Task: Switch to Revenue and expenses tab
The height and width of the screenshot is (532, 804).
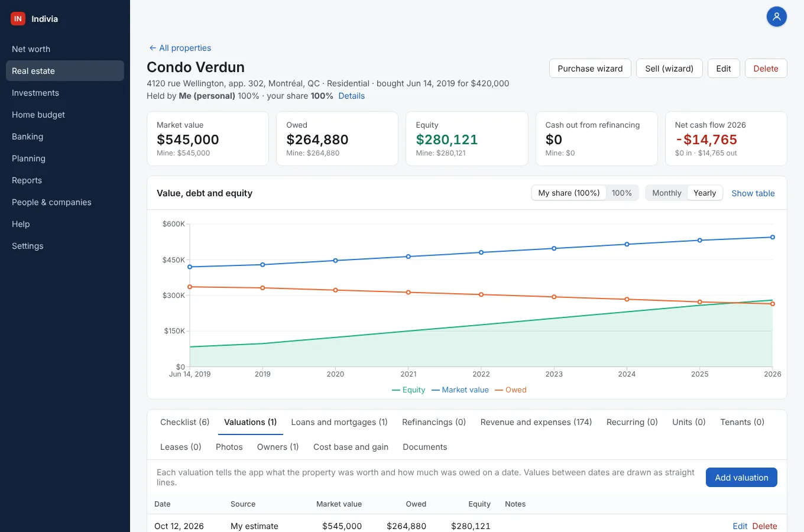Action: point(536,422)
